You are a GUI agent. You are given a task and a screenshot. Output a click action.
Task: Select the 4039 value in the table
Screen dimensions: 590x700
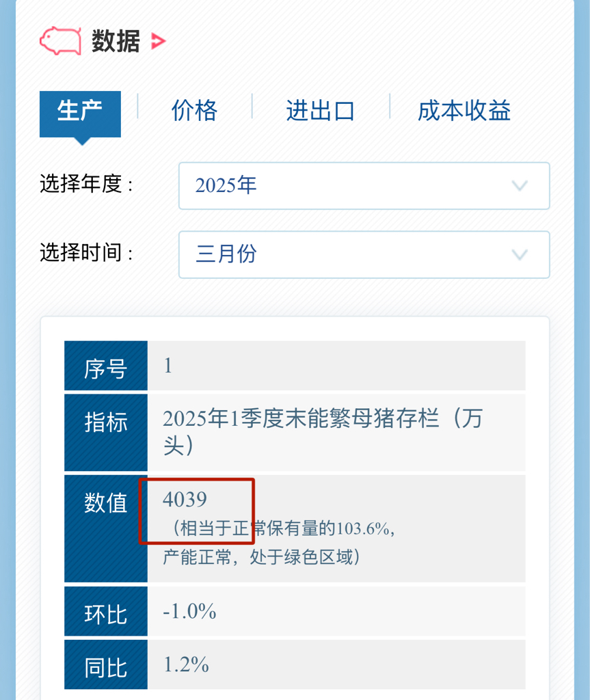[x=185, y=500]
